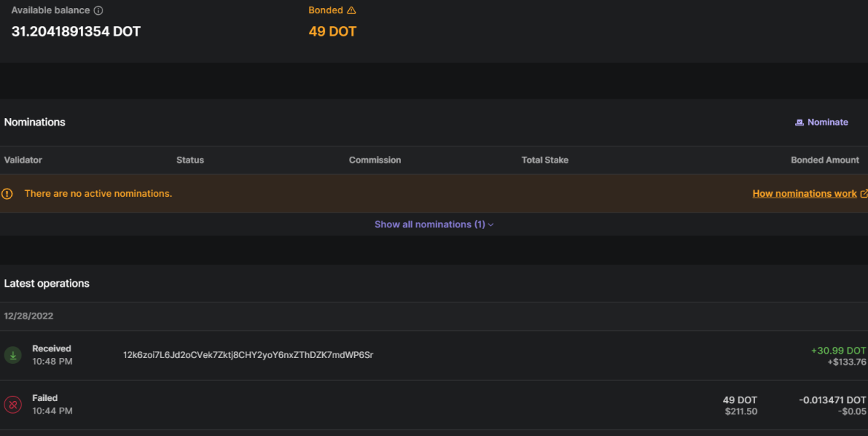This screenshot has width=868, height=436.
Task: Click the -0.013471 DOT fee on the Failed operation
Action: 832,400
